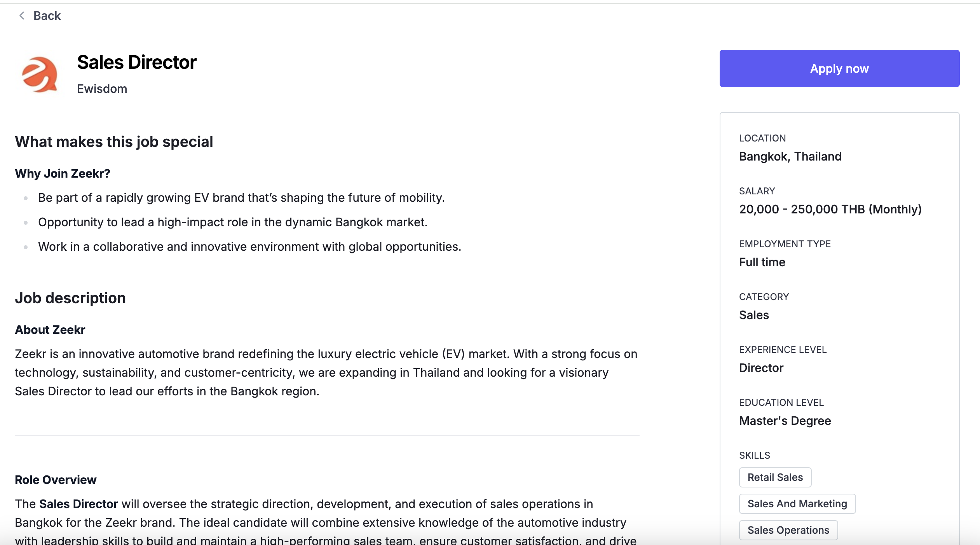Viewport: 980px width, 545px height.
Task: Select the Sales Operations skill tag
Action: 788,530
